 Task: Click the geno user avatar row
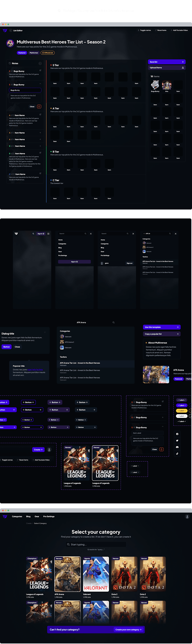click(105, 263)
